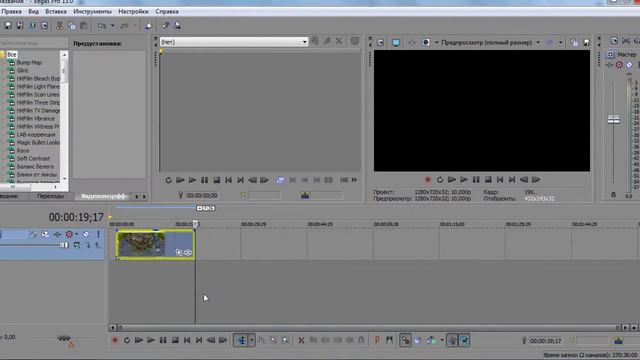
Task: Select the LAB-коррекция effect
Action: [x=36, y=134]
